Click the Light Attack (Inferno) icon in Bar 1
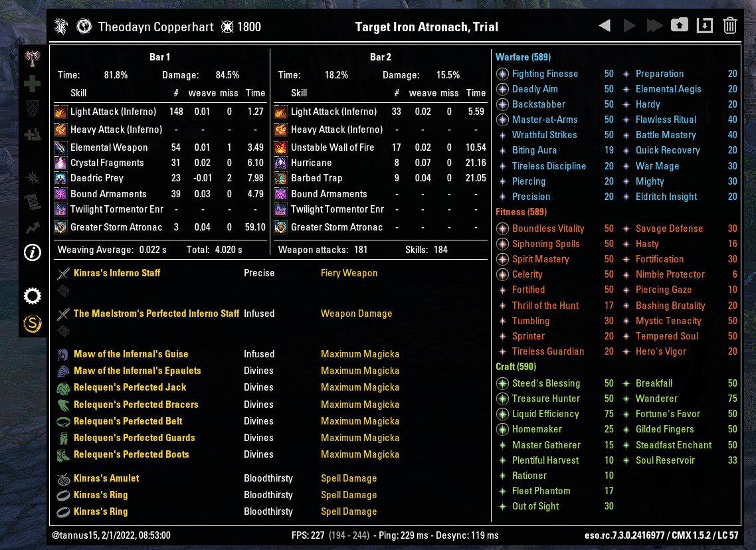The width and height of the screenshot is (756, 550). tap(60, 112)
